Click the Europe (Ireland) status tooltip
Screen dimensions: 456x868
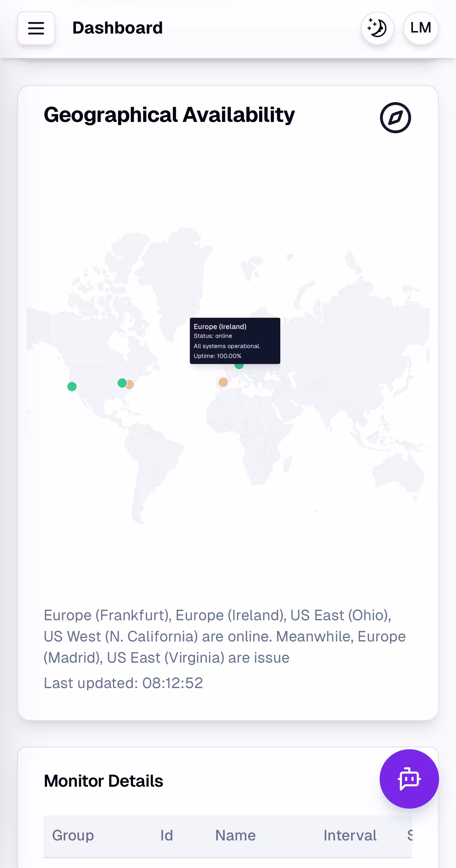pyautogui.click(x=235, y=341)
